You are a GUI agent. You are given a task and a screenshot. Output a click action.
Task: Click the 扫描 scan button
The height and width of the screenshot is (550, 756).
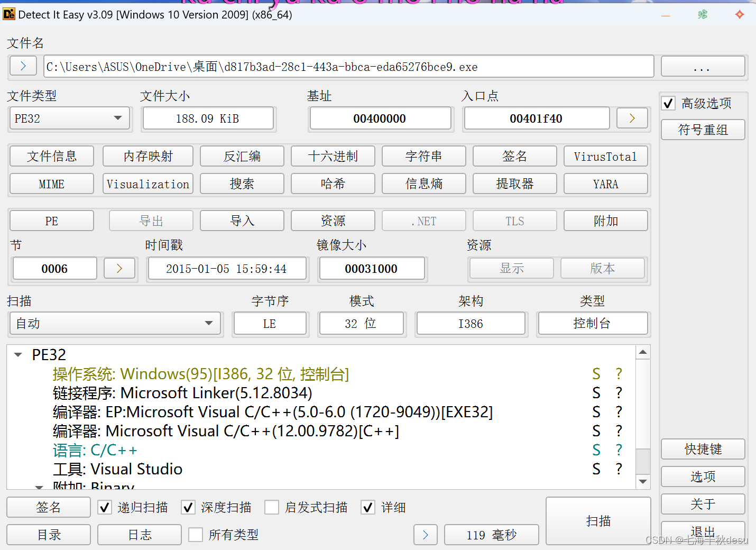coord(598,521)
